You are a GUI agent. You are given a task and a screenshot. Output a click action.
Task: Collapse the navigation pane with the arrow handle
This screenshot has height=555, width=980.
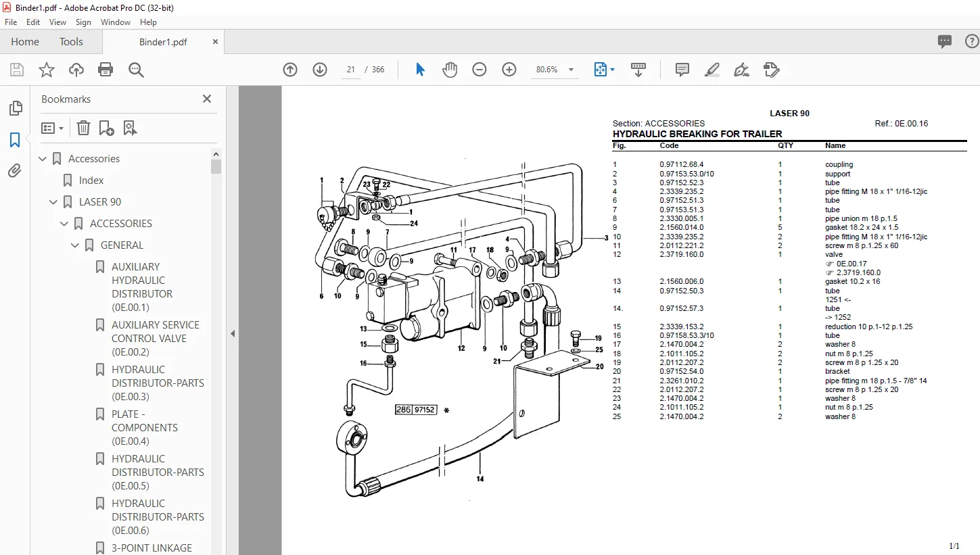(233, 333)
